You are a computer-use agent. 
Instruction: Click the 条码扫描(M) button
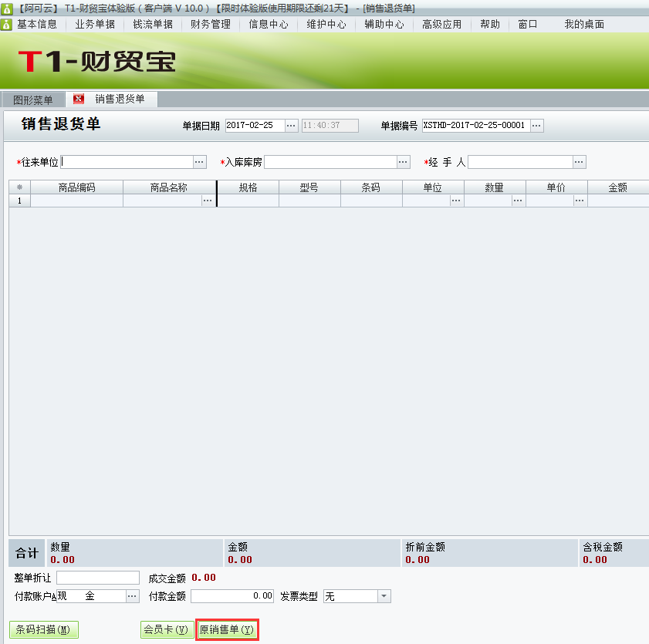43,629
